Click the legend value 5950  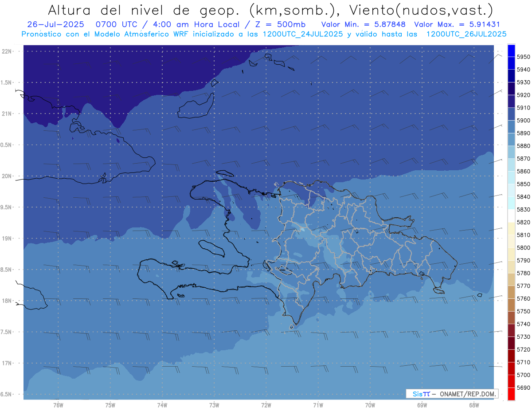click(523, 57)
